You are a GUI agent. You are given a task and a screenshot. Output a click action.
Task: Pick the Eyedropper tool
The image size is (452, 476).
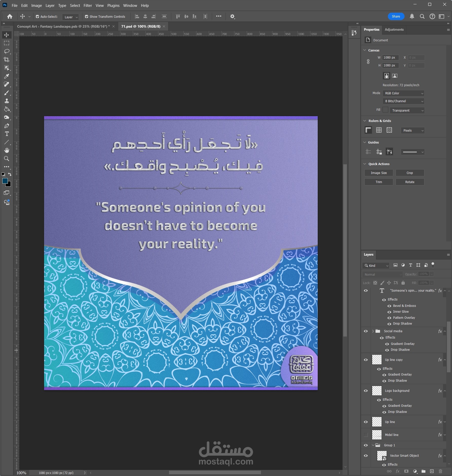[7, 76]
